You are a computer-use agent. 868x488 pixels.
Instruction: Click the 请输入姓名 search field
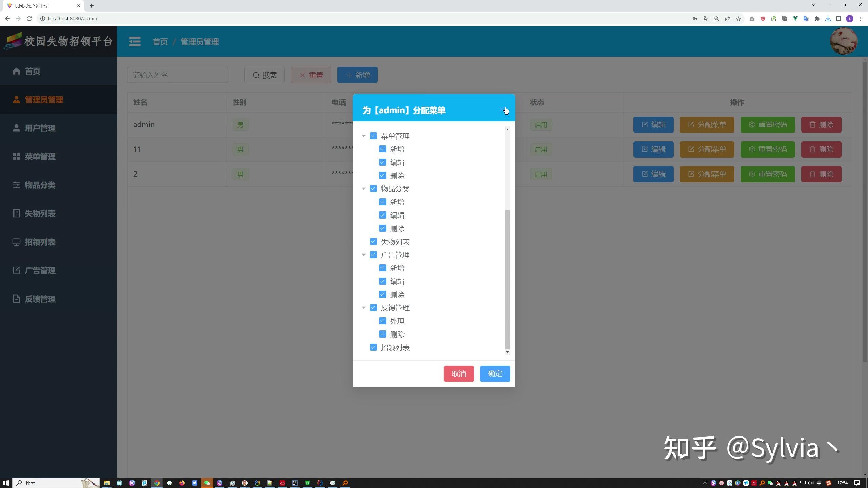point(177,75)
